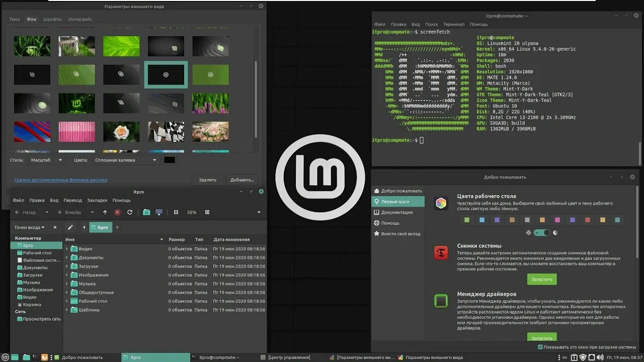This screenshot has width=644, height=362.
Task: Select the moon dark theme icon
Action: pos(555,233)
